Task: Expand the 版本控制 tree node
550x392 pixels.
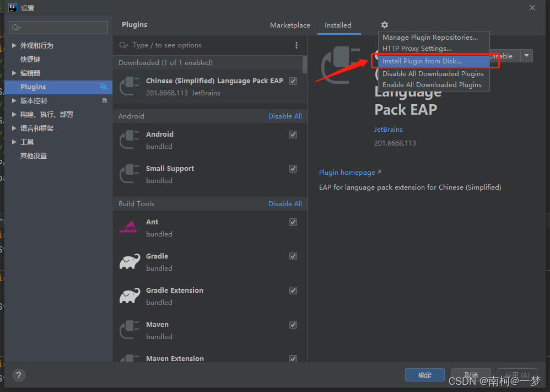Action: click(14, 101)
